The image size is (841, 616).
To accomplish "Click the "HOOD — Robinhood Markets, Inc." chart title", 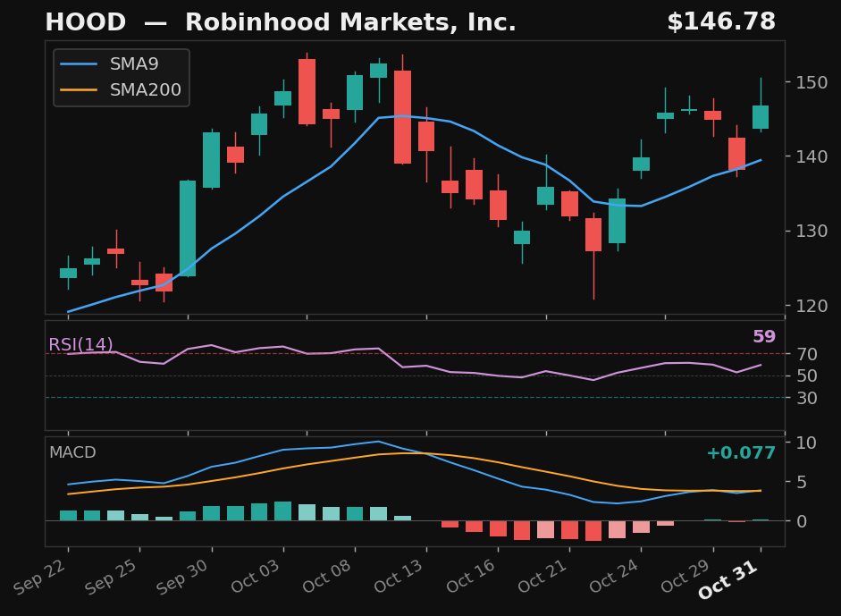I will point(281,22).
